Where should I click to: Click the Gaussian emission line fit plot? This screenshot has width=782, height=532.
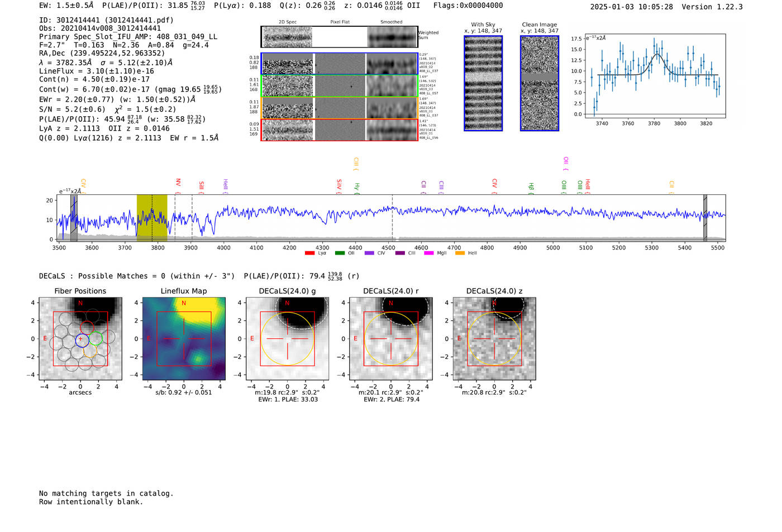pyautogui.click(x=654, y=76)
